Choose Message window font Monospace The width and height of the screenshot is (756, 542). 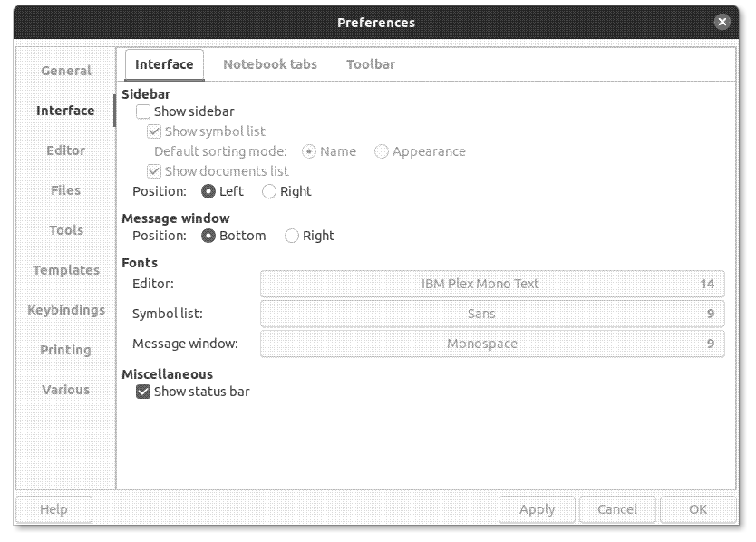click(x=492, y=344)
